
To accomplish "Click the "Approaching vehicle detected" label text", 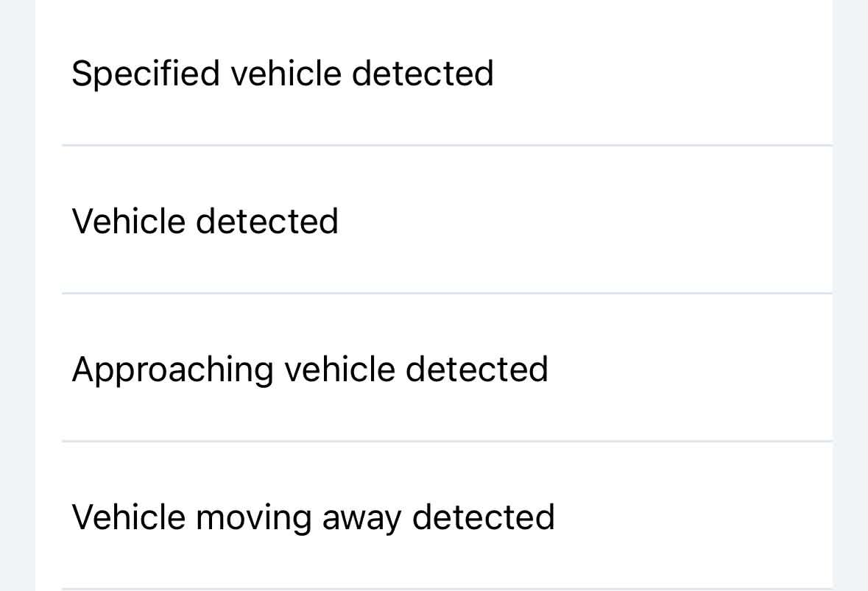I will [x=310, y=369].
